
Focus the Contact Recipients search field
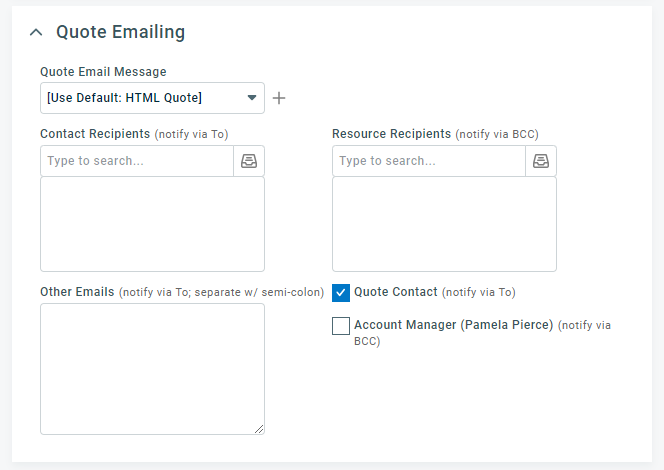point(137,161)
